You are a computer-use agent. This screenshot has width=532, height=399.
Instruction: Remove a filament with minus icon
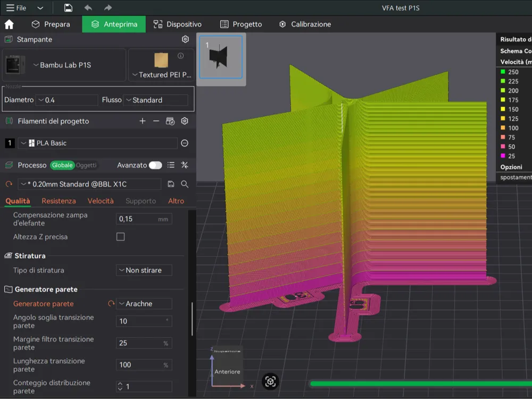pos(156,121)
